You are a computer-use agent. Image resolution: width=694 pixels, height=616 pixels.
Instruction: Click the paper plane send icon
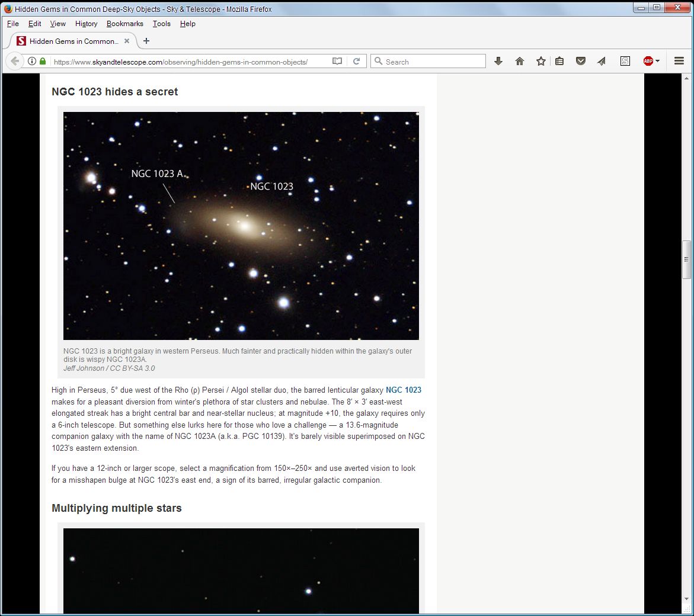pos(602,62)
